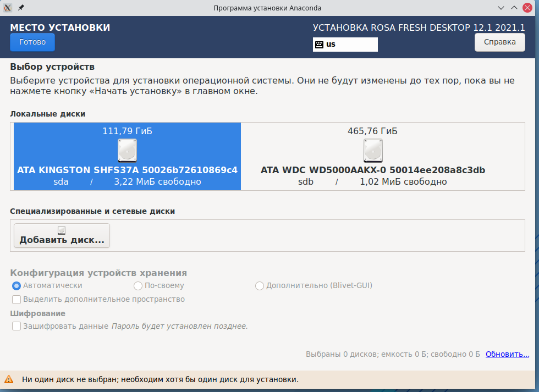This screenshot has height=392, width=539.
Task: Select the KINGSTON sda disk icon
Action: 127,151
